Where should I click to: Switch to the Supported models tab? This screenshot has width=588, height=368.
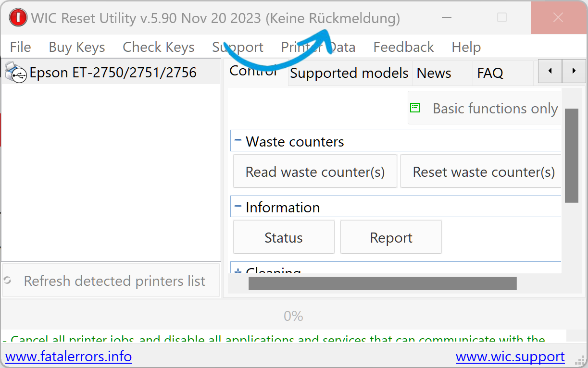(x=350, y=73)
